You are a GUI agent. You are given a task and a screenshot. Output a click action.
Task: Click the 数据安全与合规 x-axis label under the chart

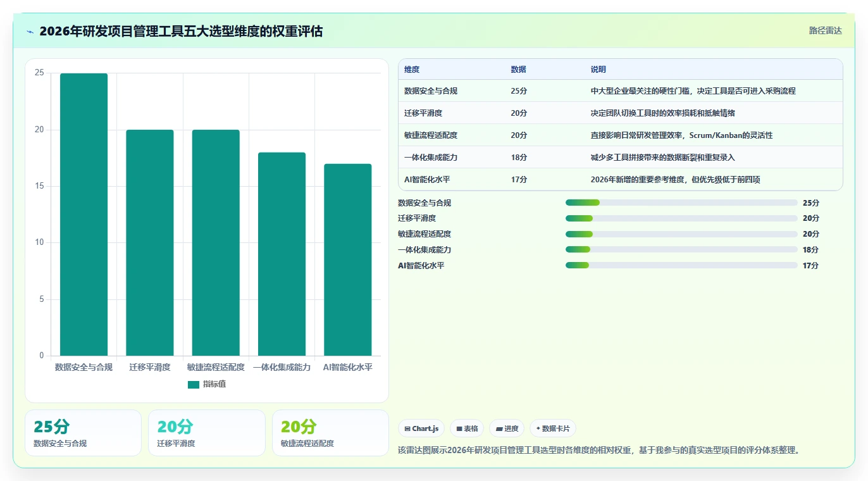(84, 367)
